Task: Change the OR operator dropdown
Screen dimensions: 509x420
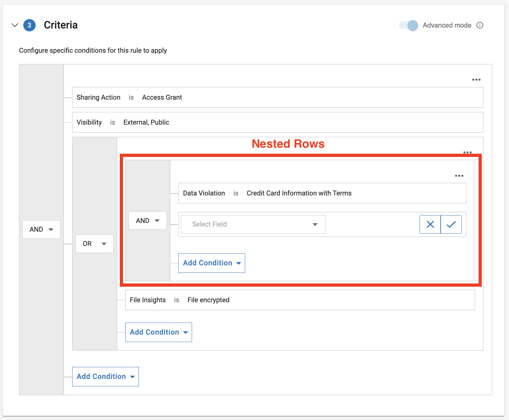Action: tap(94, 244)
